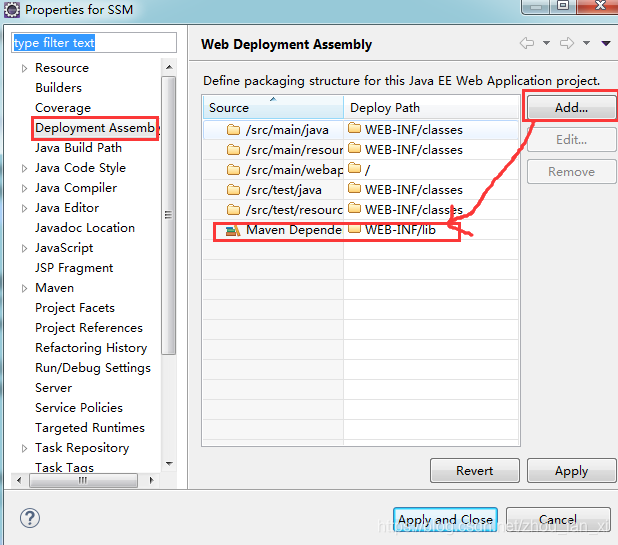Click deploy folder icon in /src/main/webapp row
Viewport: 618px width, 545px height.
pyautogui.click(x=355, y=169)
